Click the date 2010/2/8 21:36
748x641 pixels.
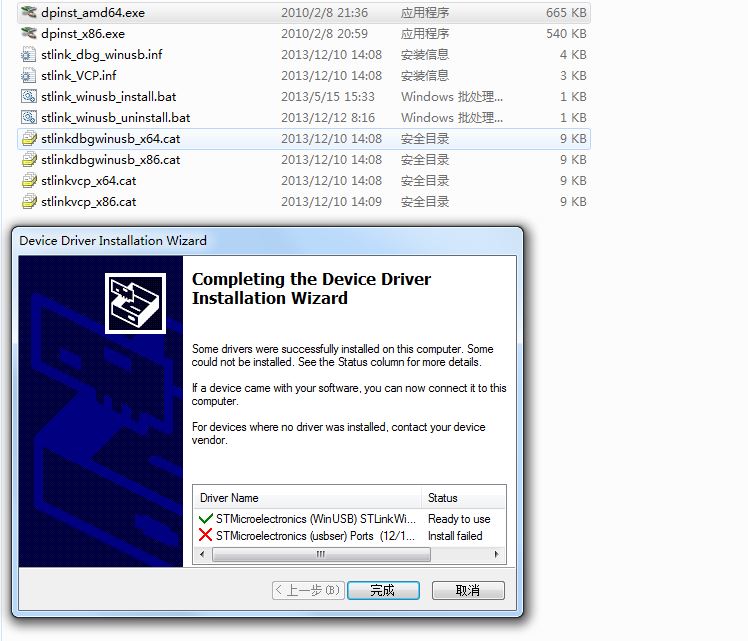pos(324,13)
